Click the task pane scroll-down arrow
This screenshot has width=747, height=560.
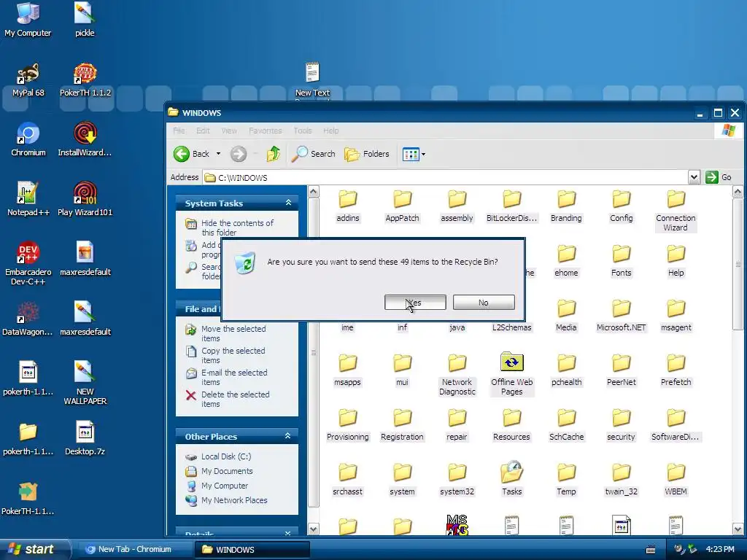313,529
